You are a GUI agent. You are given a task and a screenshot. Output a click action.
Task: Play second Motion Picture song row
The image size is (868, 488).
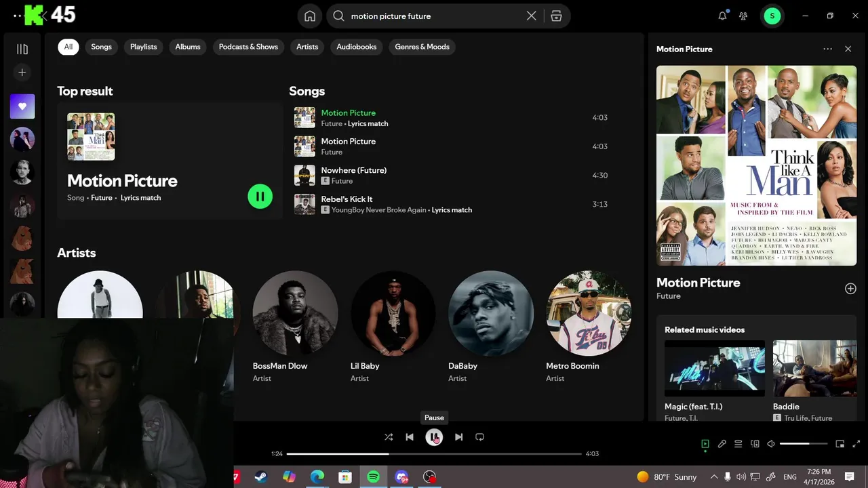pyautogui.click(x=451, y=146)
